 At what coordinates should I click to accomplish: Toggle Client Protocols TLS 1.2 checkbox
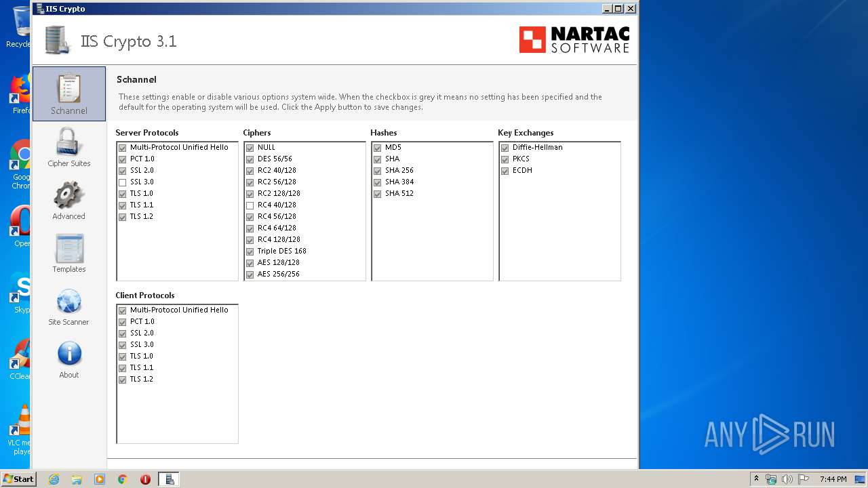[x=123, y=380]
